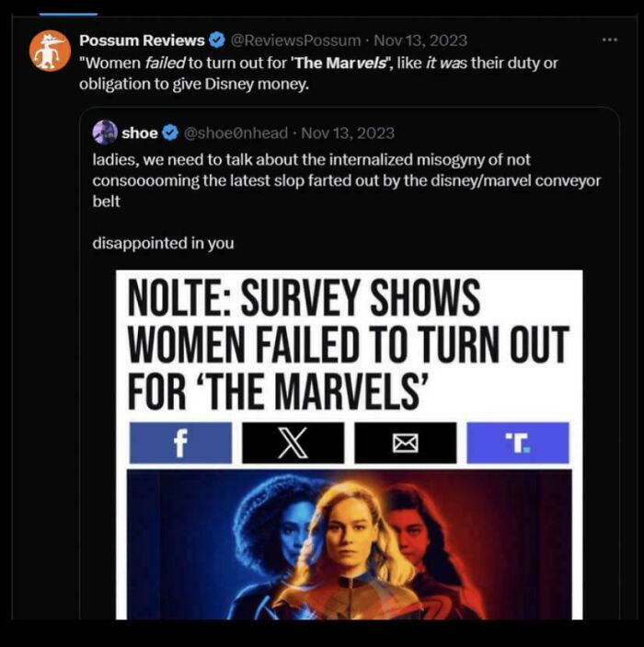Viewport: 644px width, 647px height.
Task: Click the Nolte survey article headline
Action: (348, 344)
